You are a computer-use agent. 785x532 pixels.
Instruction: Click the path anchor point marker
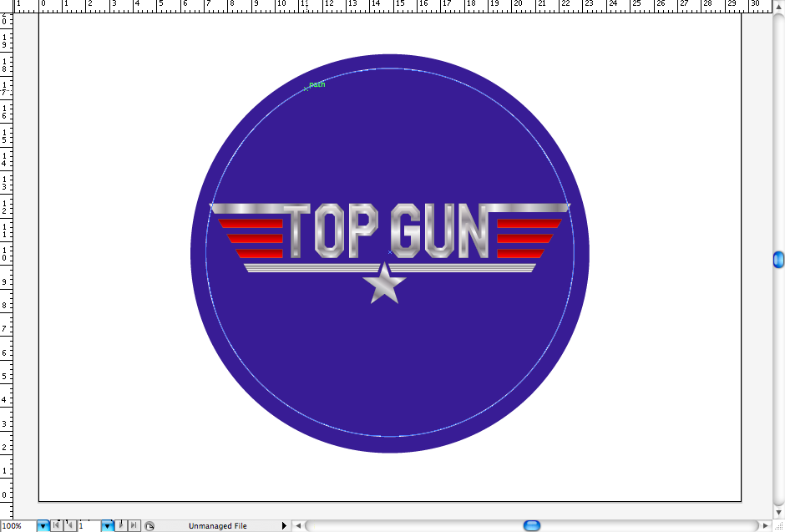tap(306, 89)
